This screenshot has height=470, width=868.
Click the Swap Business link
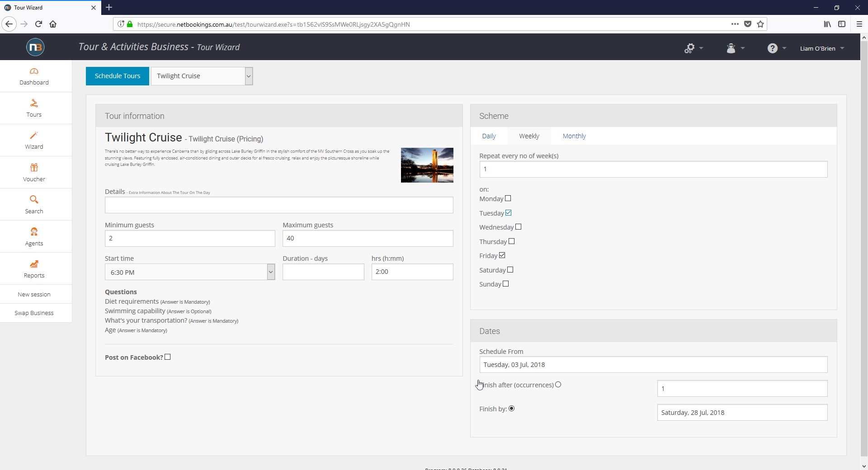[34, 313]
